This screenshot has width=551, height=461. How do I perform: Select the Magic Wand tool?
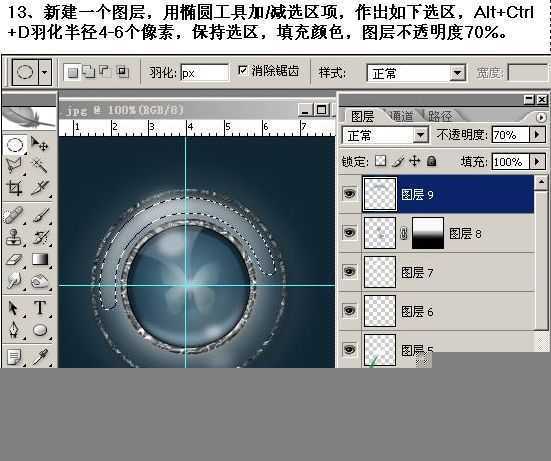39,165
